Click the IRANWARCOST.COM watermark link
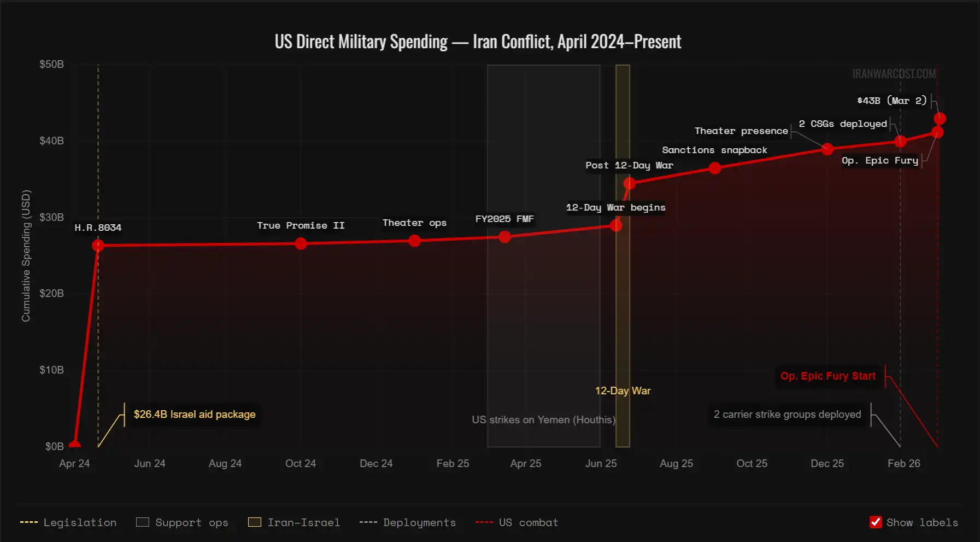The height and width of the screenshot is (542, 980). tap(894, 74)
